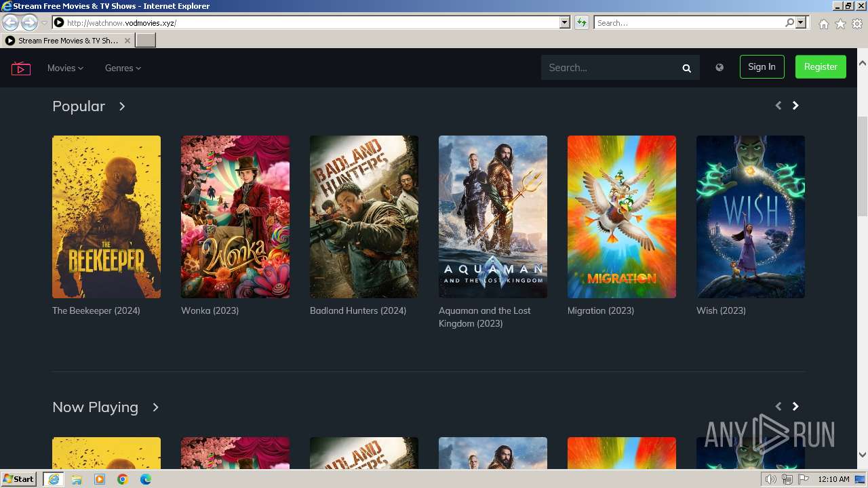The height and width of the screenshot is (488, 868).
Task: Open the Windows Start menu
Action: click(x=19, y=479)
